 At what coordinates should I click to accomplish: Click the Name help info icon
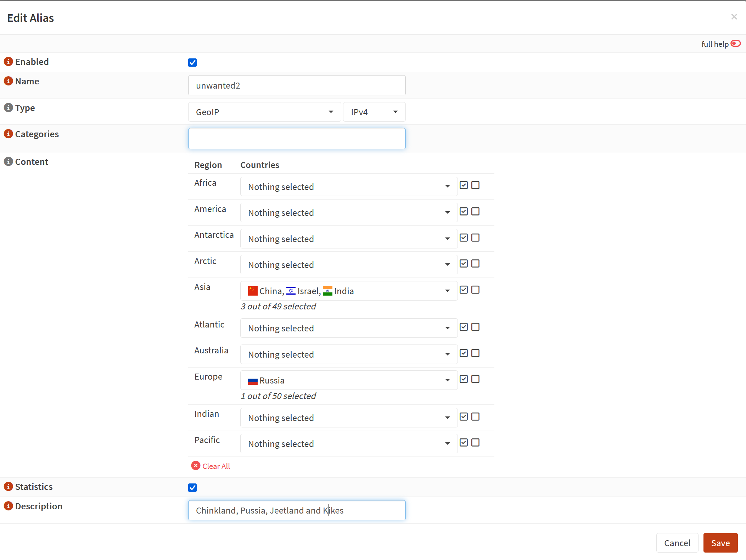8,81
